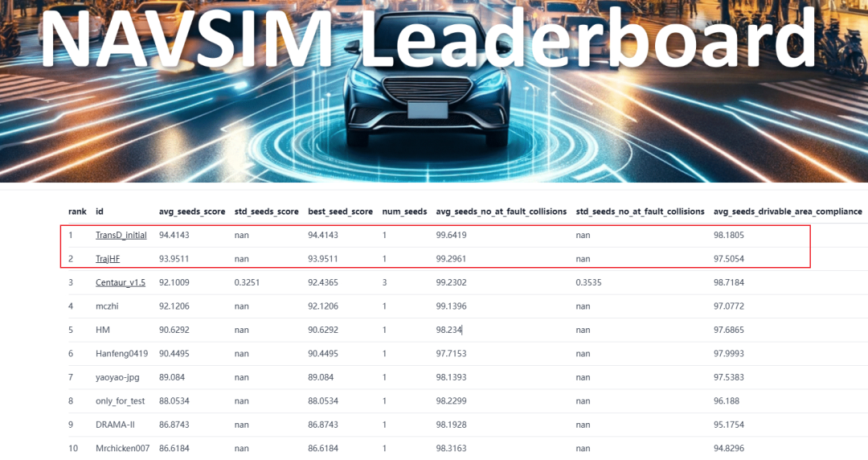Click the collisions value 98.1393
The height and width of the screenshot is (460, 868).
[451, 377]
